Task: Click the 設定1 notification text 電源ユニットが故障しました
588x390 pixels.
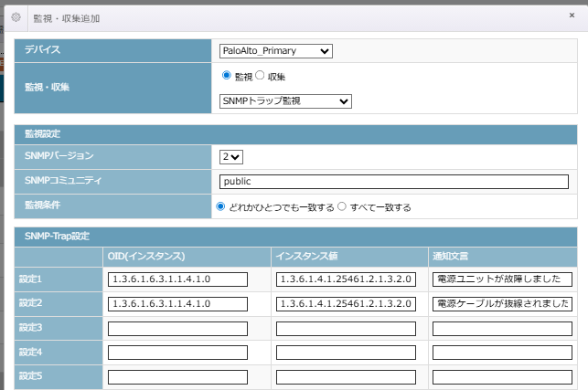Action: 502,279
